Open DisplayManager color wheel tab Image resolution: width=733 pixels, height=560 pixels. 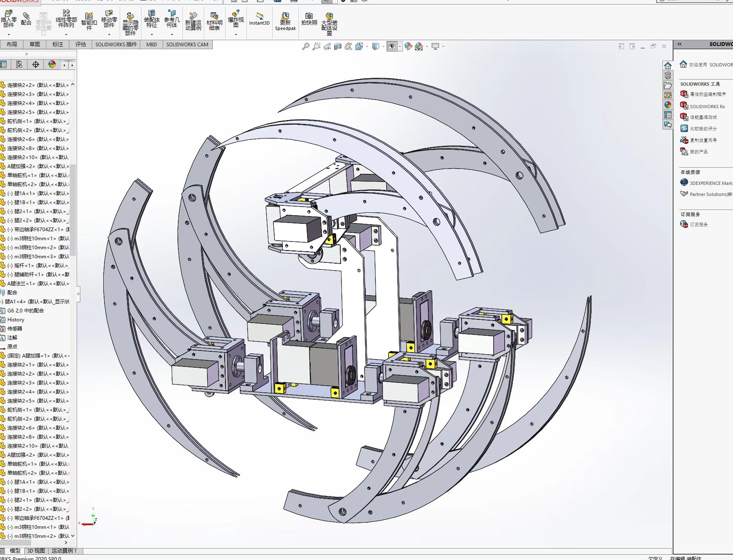coord(52,64)
